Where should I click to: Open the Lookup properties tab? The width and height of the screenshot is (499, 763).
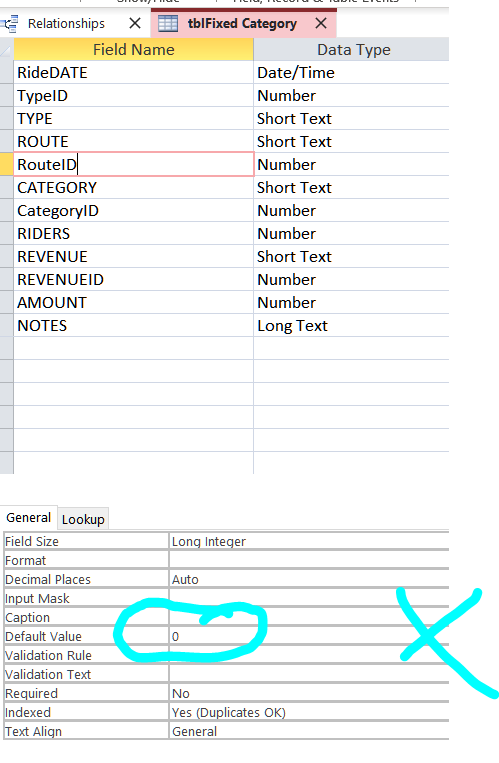point(83,519)
